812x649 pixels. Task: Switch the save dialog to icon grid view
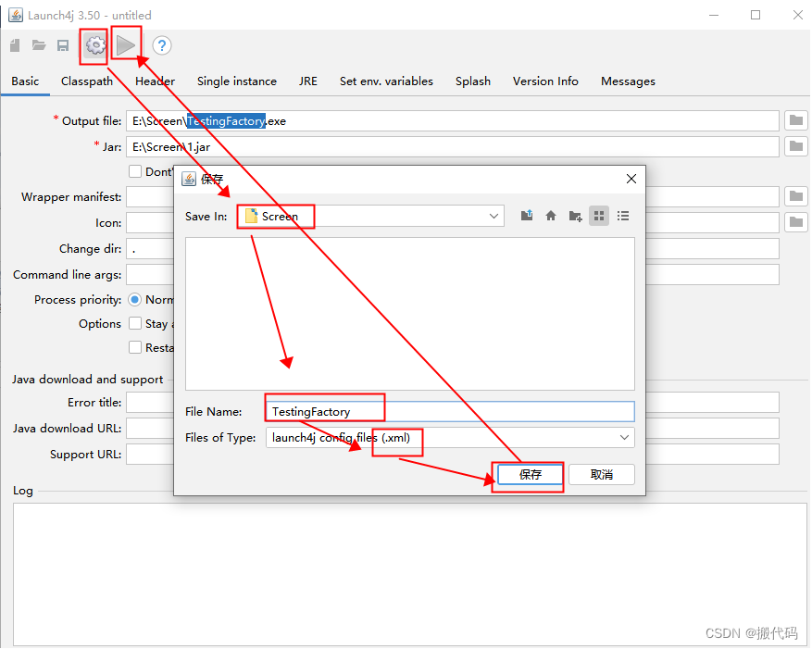point(599,216)
